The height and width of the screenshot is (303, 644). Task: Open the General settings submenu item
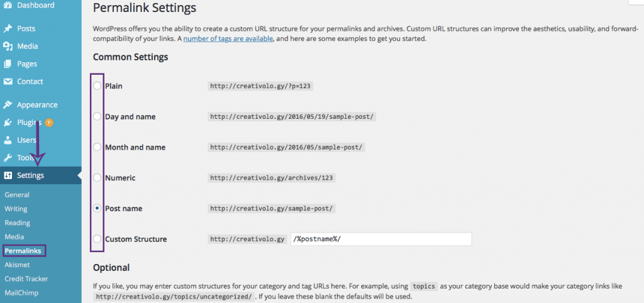click(x=17, y=195)
